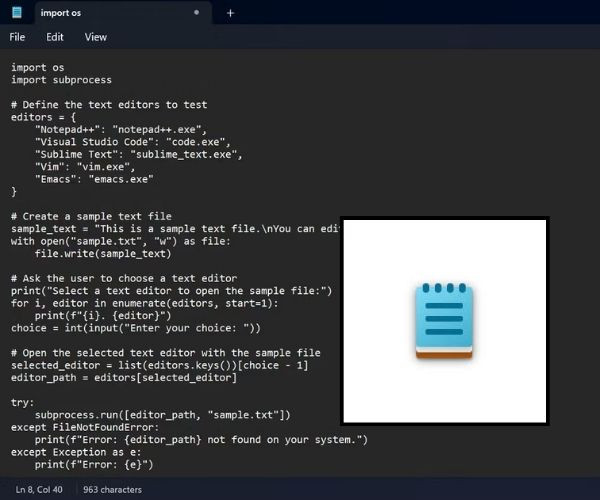This screenshot has width=600, height=500.
Task: Click the first line 'import os' in editor
Action: pos(38,68)
